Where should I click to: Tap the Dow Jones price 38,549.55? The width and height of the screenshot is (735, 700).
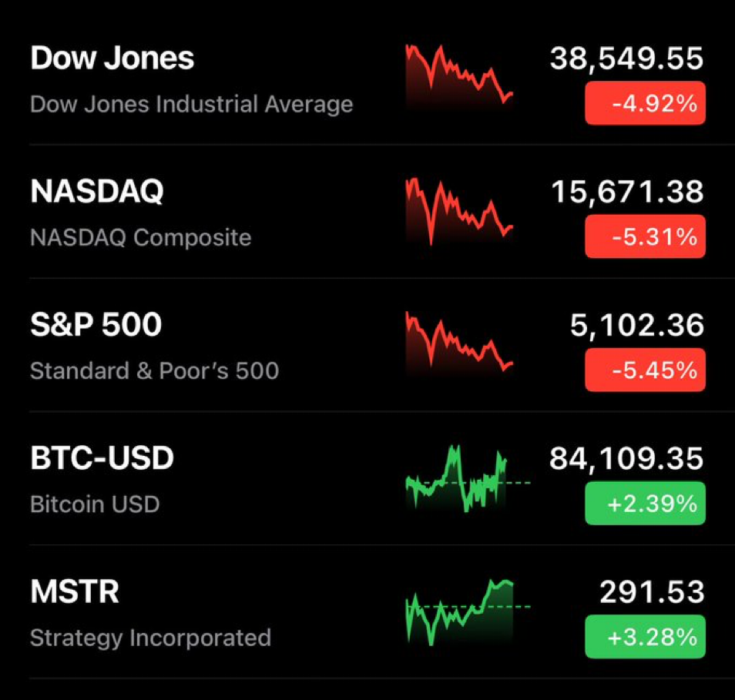pos(626,59)
